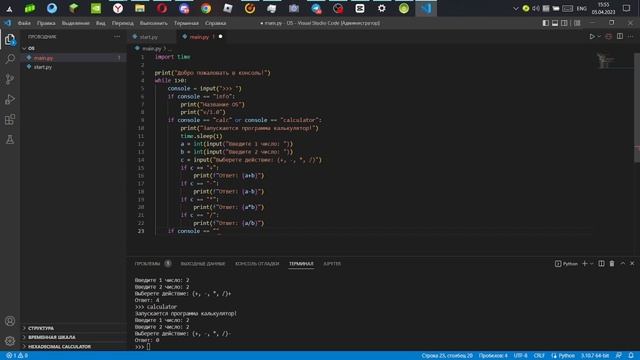
Task: Open the Customize Layout icon
Action: [577, 23]
